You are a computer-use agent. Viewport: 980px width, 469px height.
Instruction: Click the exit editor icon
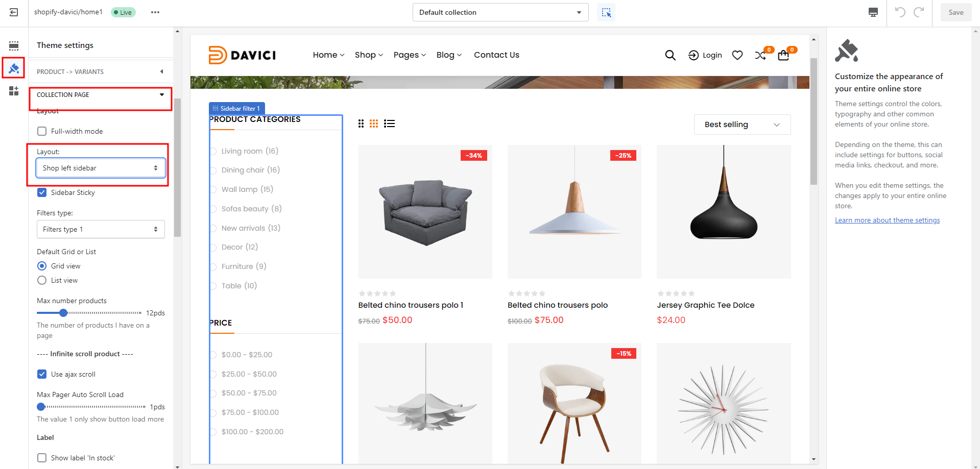14,12
